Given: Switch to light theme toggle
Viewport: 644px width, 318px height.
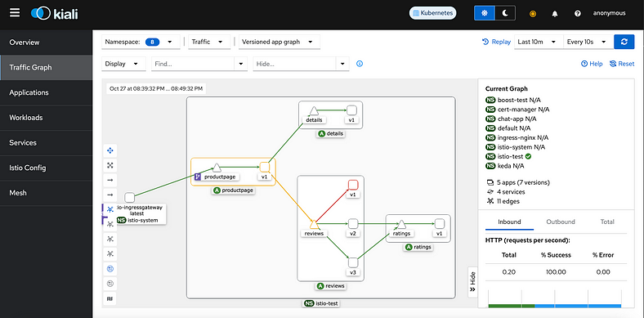Looking at the screenshot, I should [x=485, y=13].
